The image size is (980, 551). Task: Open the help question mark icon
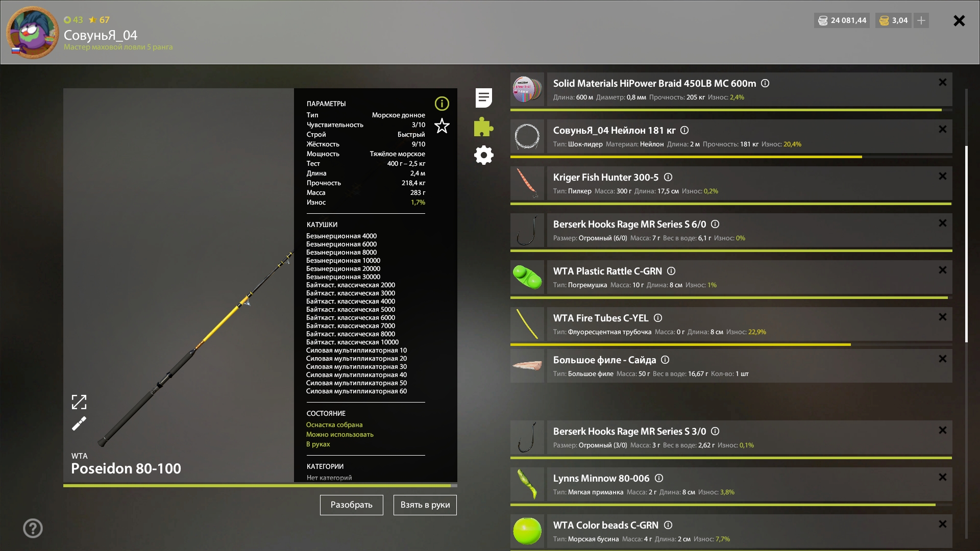point(33,528)
